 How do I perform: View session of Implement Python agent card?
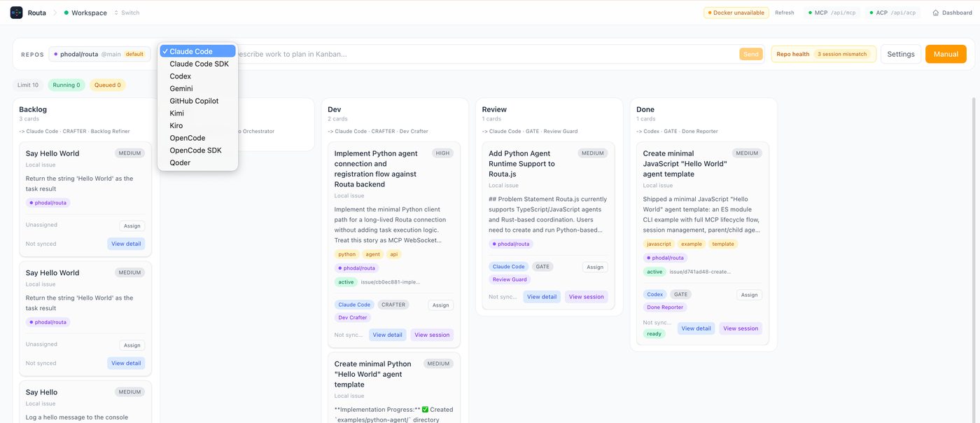tap(432, 335)
